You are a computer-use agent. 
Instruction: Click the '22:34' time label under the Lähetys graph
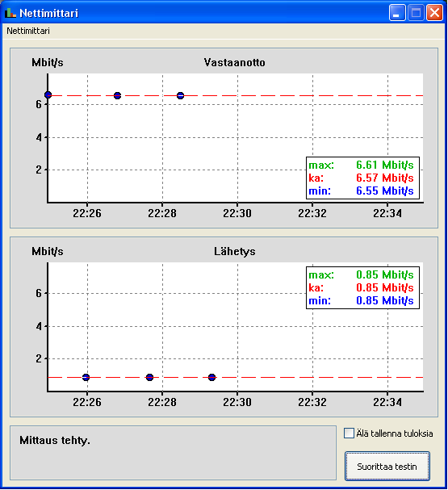point(387,402)
